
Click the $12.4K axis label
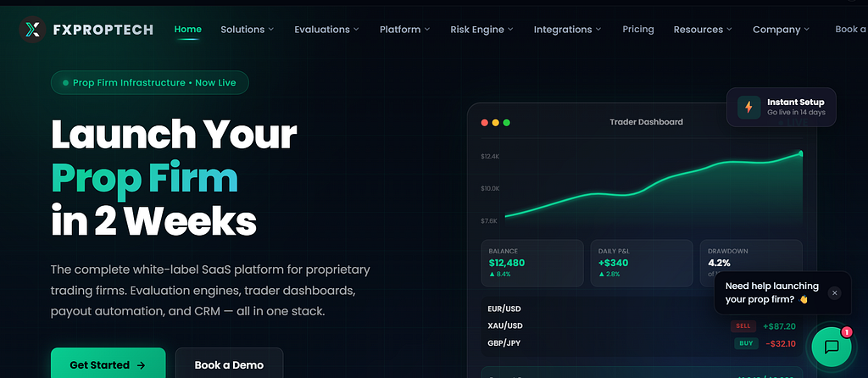point(491,157)
